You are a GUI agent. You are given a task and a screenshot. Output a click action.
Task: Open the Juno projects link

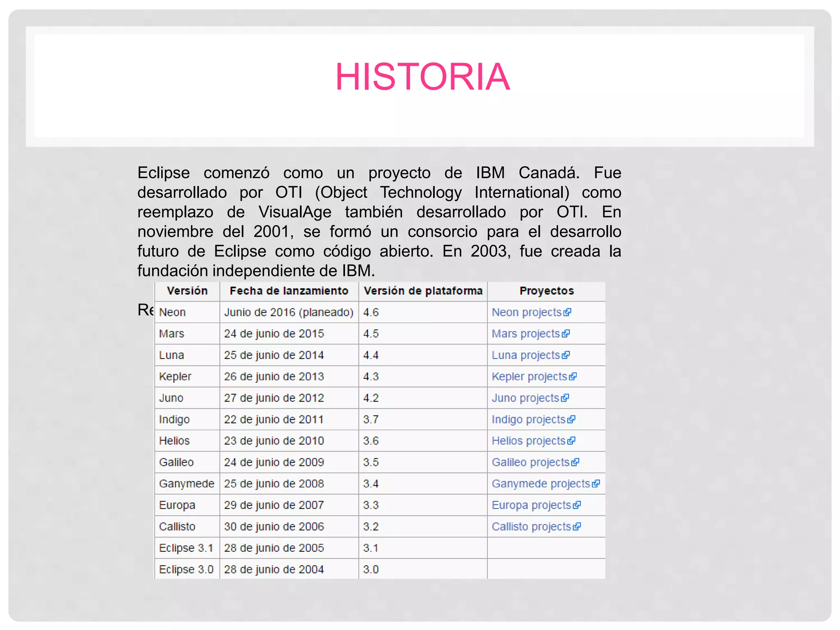pos(530,398)
